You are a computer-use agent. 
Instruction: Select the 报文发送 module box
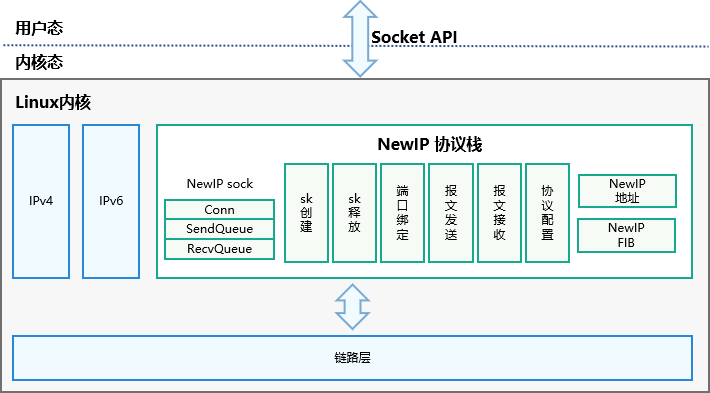[x=451, y=213]
